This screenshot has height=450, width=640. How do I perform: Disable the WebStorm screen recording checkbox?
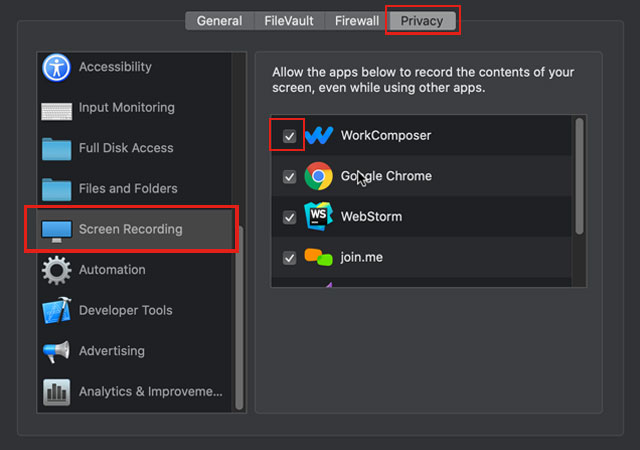tap(289, 217)
